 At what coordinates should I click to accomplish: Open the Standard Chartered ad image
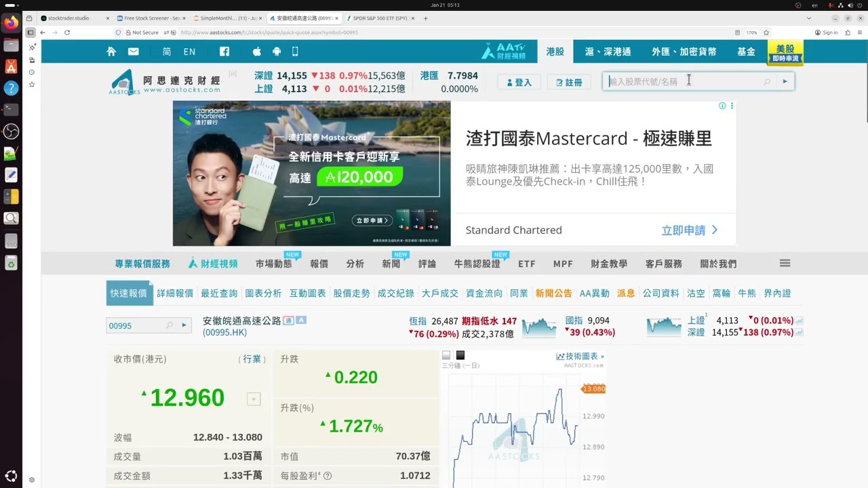pyautogui.click(x=311, y=174)
